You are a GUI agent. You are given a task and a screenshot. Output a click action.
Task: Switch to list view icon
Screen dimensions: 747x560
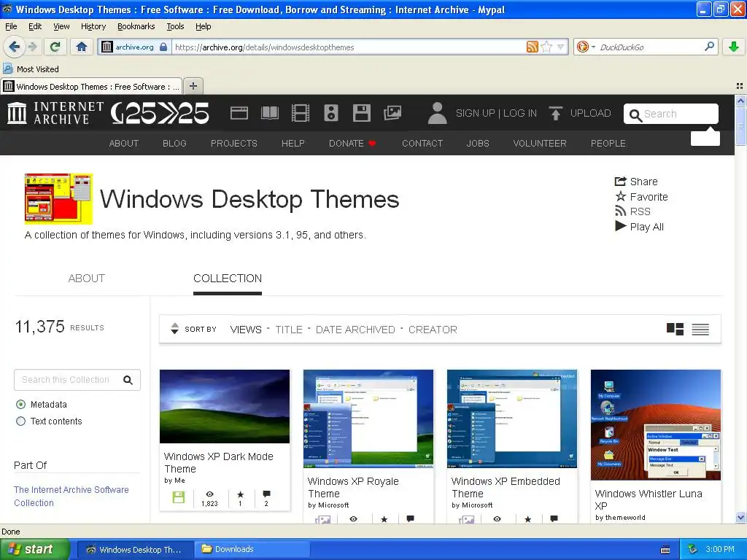pos(700,329)
